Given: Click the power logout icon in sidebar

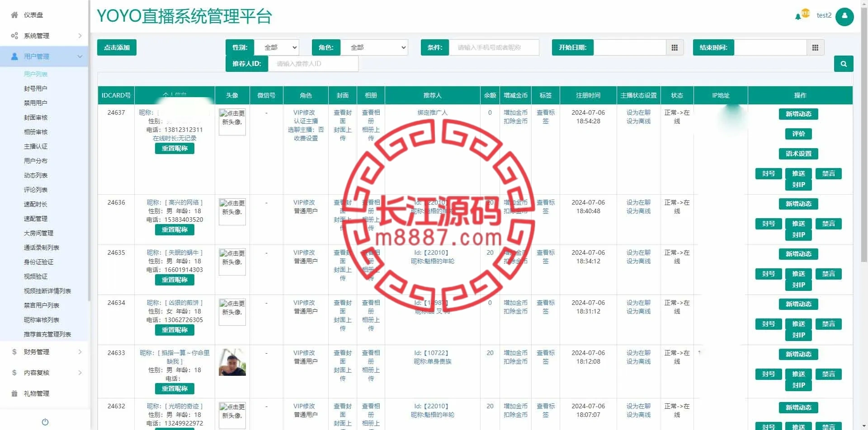Looking at the screenshot, I should [45, 422].
